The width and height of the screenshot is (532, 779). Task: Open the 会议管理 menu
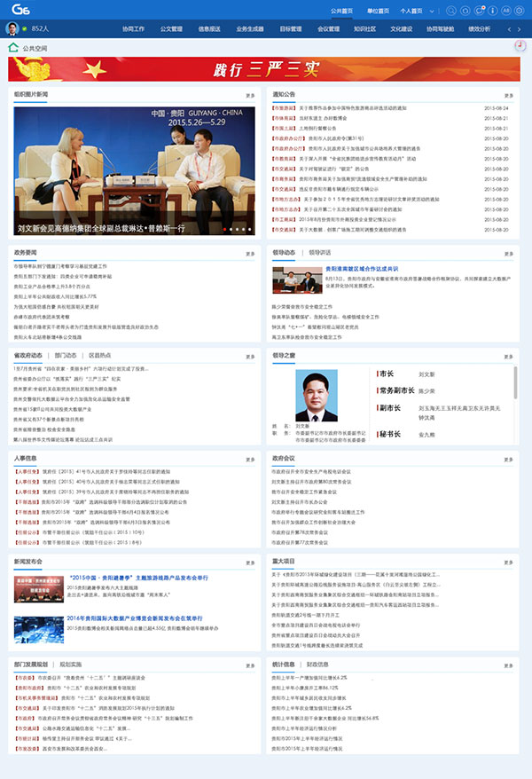click(329, 28)
